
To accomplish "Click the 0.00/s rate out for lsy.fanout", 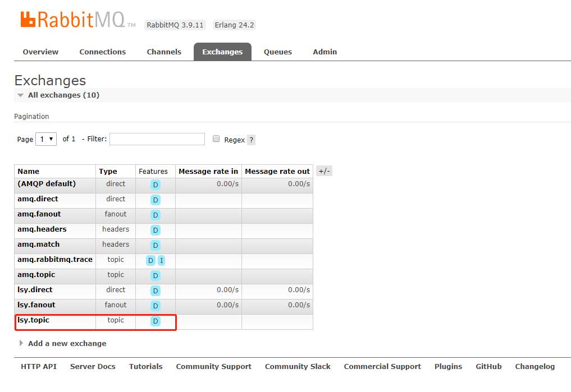I will [299, 305].
